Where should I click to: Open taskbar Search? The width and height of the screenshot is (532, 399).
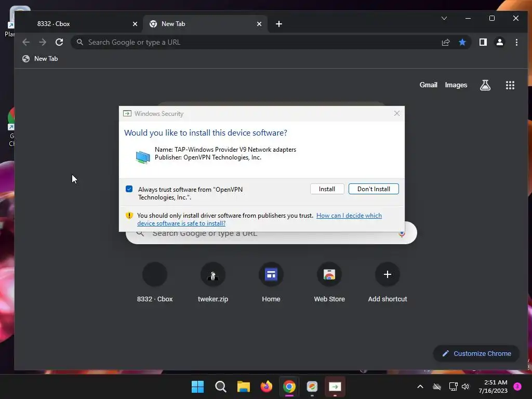click(x=220, y=387)
